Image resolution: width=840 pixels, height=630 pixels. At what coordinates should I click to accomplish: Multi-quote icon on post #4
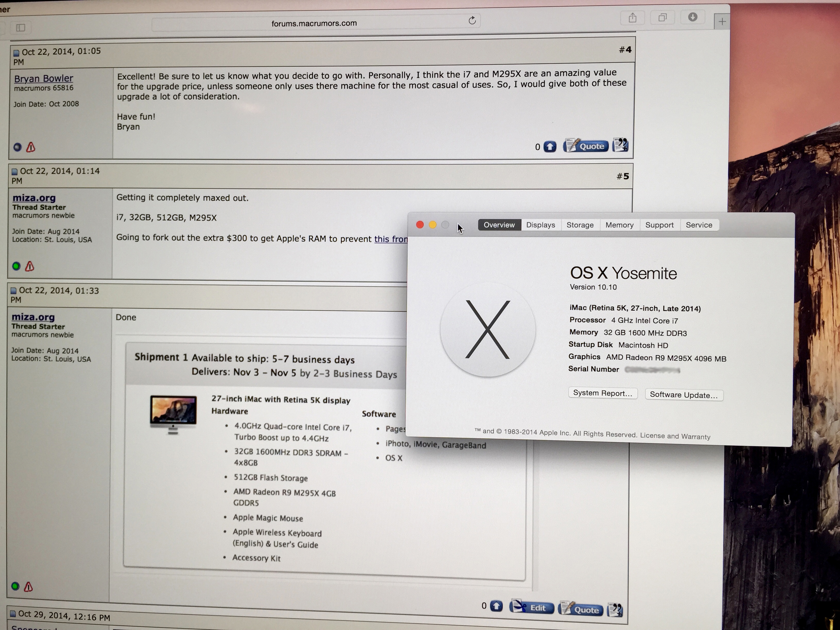point(621,145)
